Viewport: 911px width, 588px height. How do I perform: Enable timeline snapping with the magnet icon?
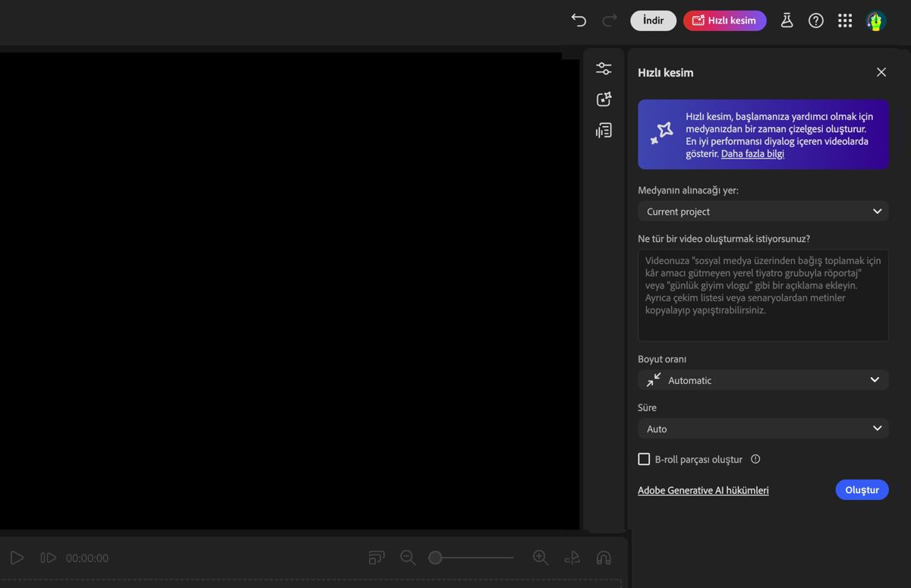click(x=604, y=558)
